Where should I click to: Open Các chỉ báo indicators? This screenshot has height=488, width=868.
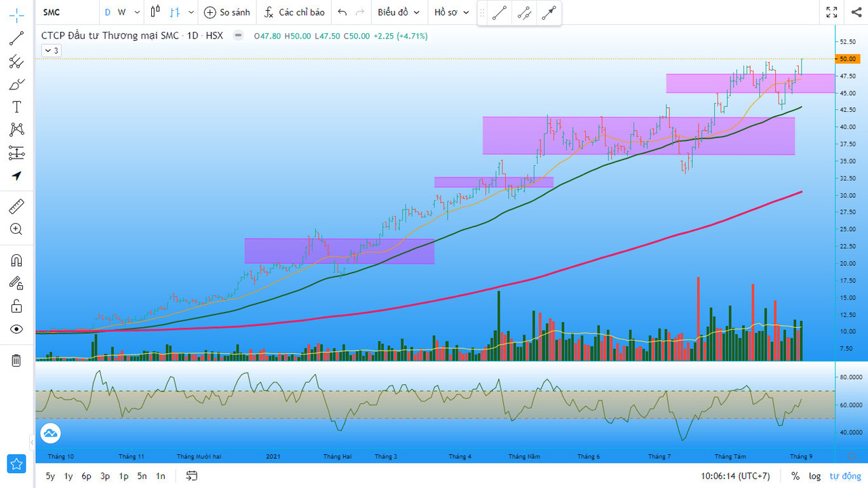coord(294,12)
